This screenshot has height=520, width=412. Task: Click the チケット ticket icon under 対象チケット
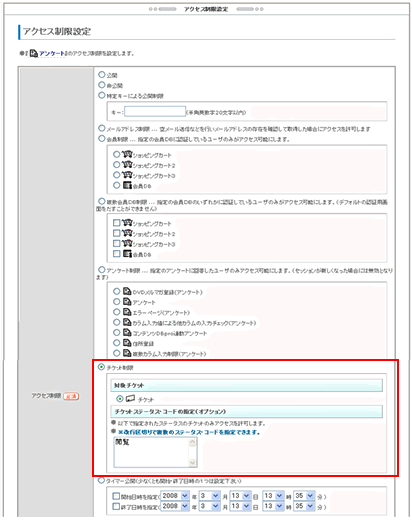(130, 398)
